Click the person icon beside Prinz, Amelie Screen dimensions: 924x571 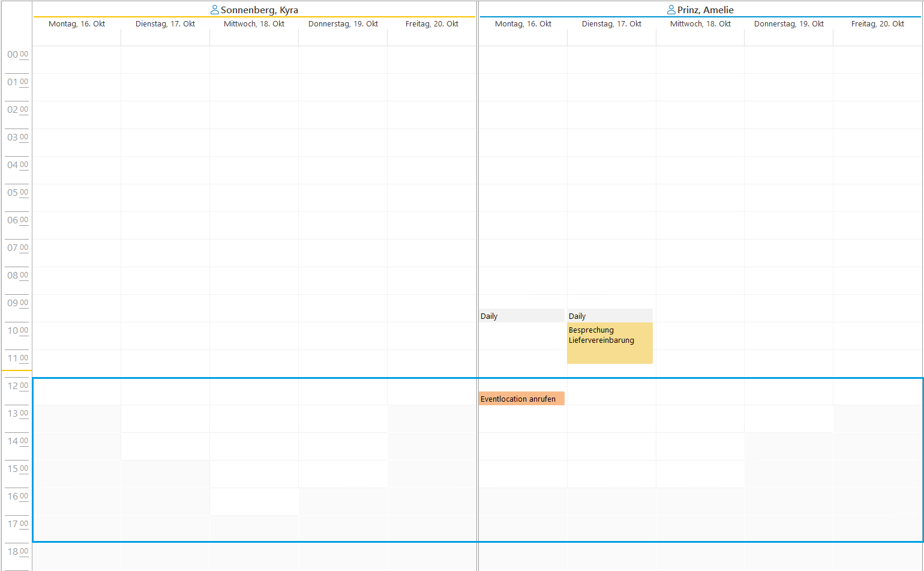coord(671,10)
